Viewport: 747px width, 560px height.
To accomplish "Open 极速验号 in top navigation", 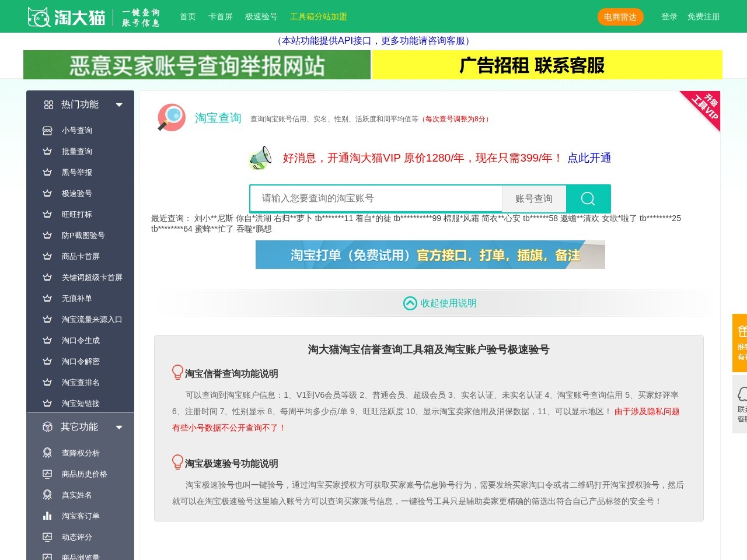I will (x=261, y=17).
